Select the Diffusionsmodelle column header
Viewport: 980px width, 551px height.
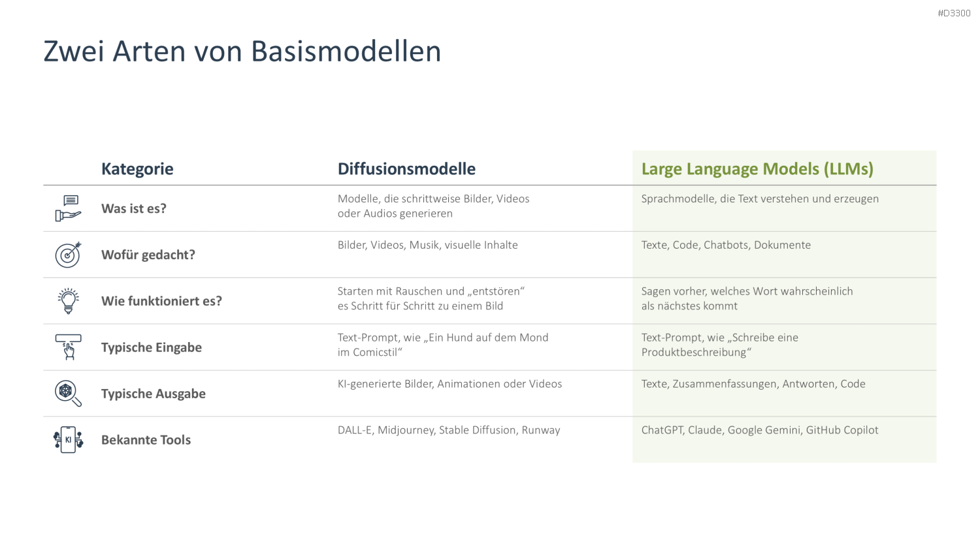(406, 169)
